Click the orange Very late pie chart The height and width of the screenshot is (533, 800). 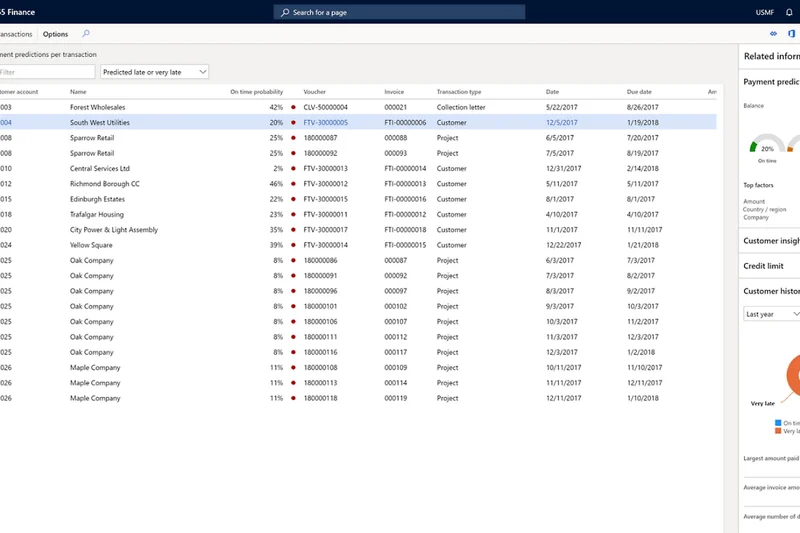click(793, 375)
